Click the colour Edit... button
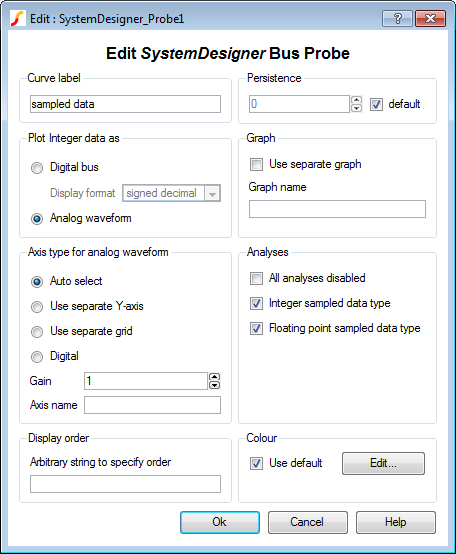Viewport: 456px width, 554px height. click(383, 463)
